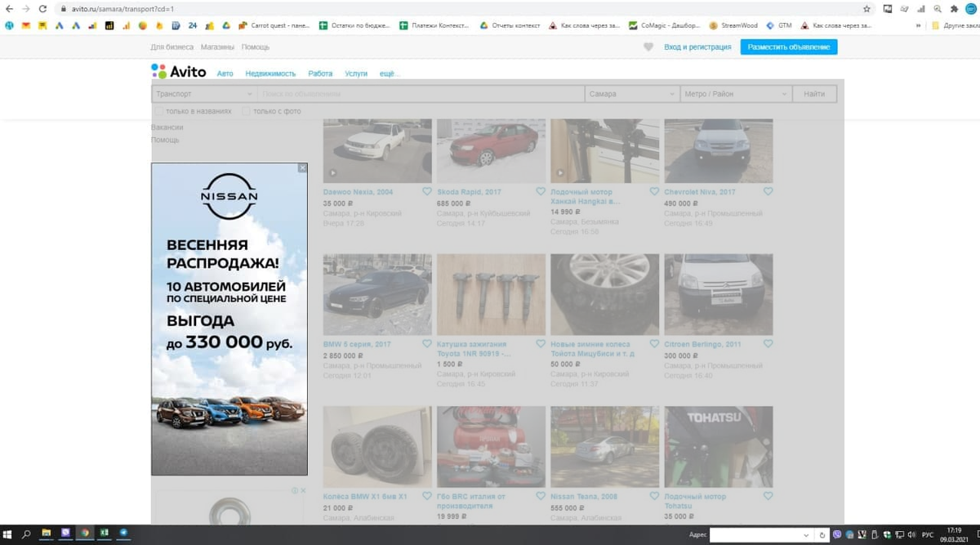Open the Chevrolet Niva, 2017 listing title

tap(700, 192)
